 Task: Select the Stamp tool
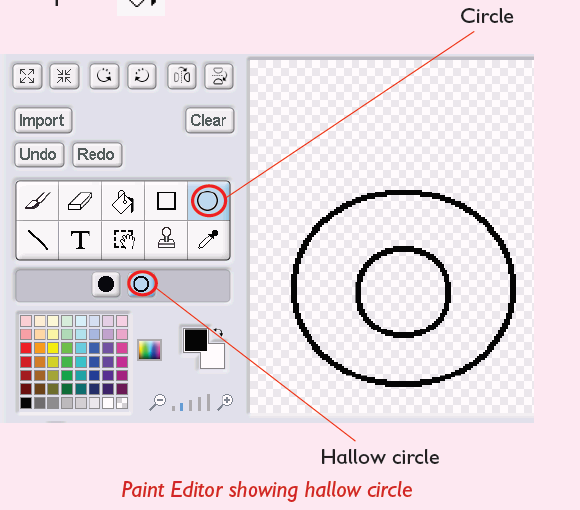coord(166,240)
